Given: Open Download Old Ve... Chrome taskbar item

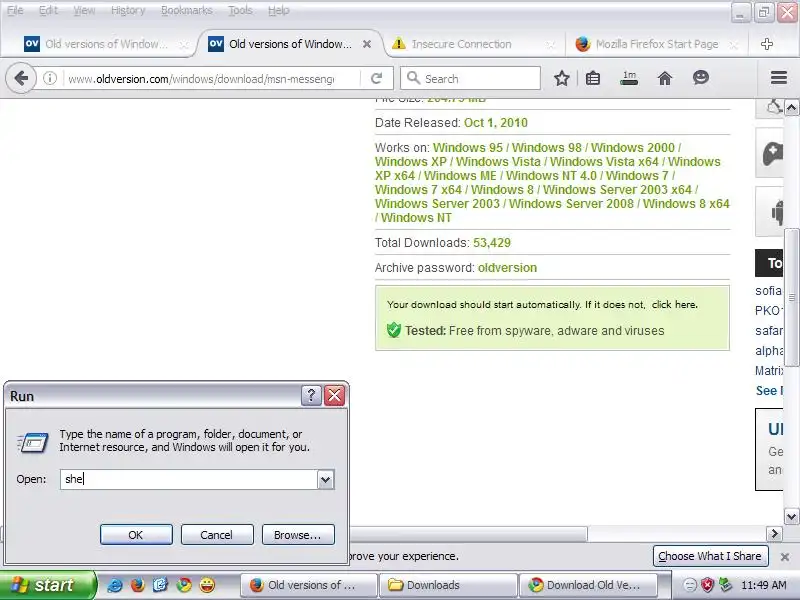Looking at the screenshot, I should 588,585.
